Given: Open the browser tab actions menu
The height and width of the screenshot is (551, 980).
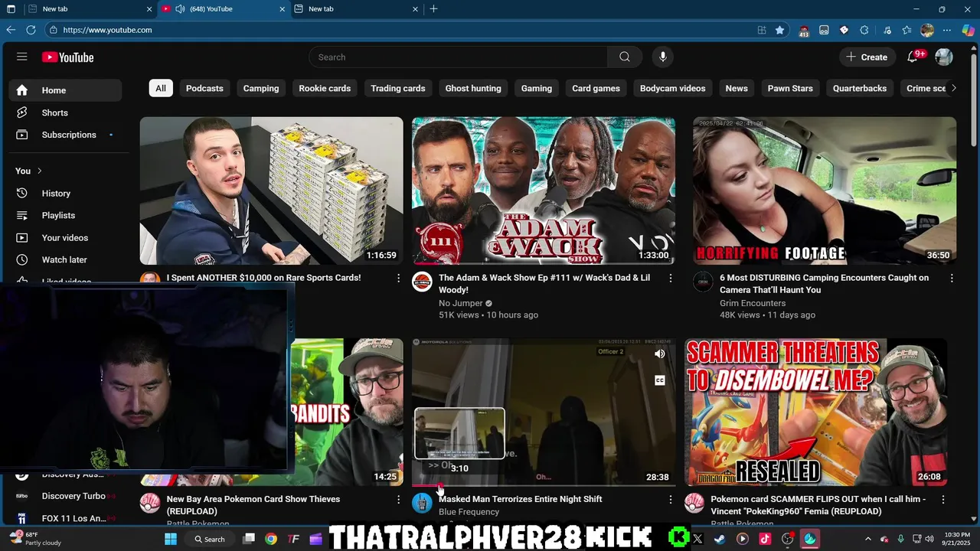Looking at the screenshot, I should [x=11, y=9].
